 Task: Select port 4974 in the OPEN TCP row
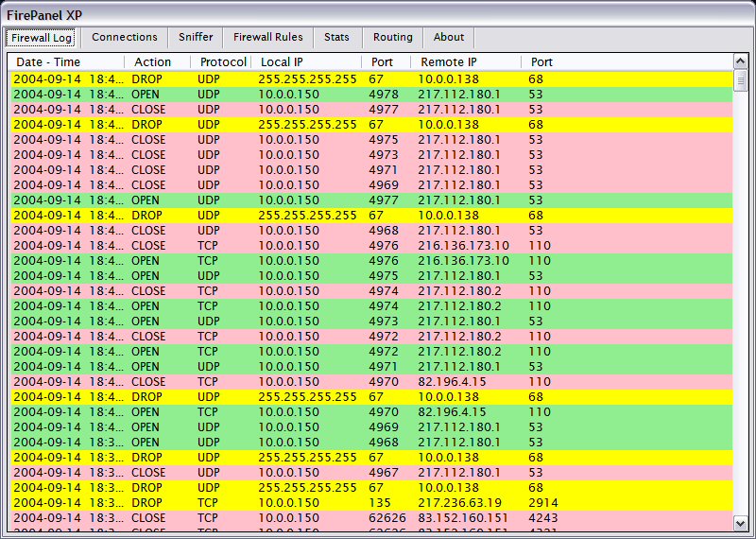pos(384,306)
